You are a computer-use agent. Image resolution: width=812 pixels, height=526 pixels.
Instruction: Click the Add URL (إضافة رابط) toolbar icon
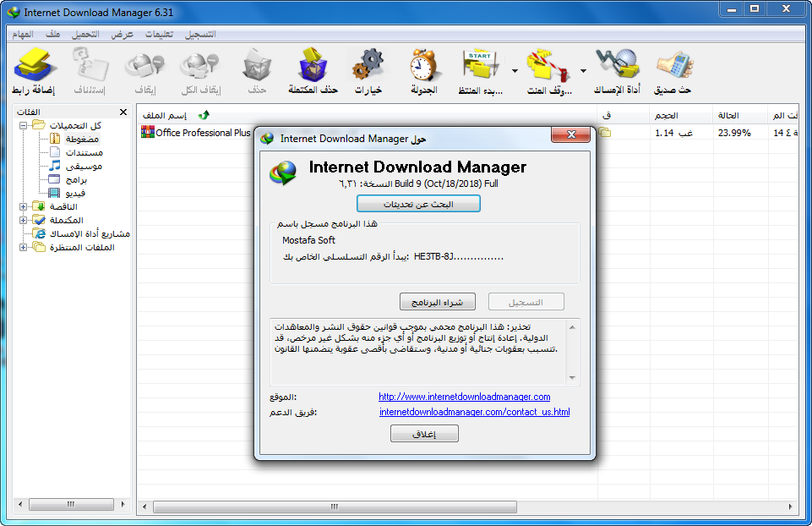coord(33,71)
